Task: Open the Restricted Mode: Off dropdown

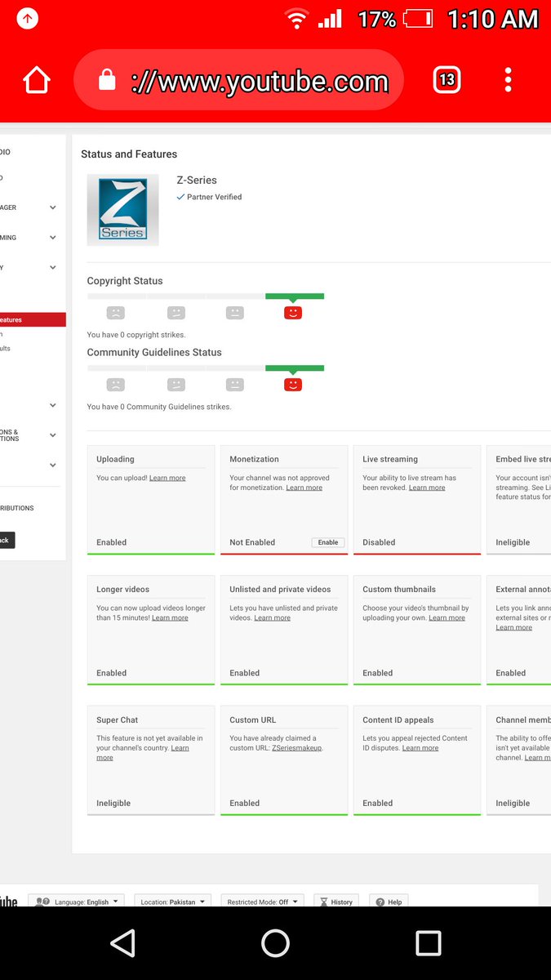Action: [x=261, y=902]
